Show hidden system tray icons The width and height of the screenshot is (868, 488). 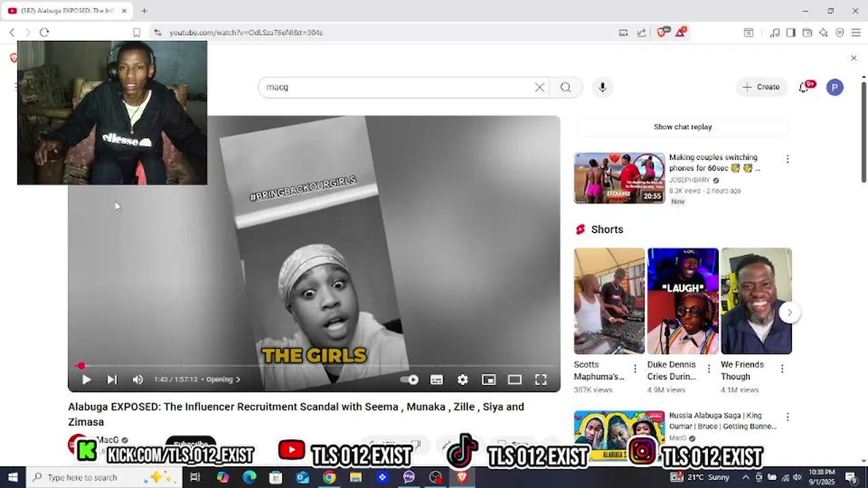(746, 477)
